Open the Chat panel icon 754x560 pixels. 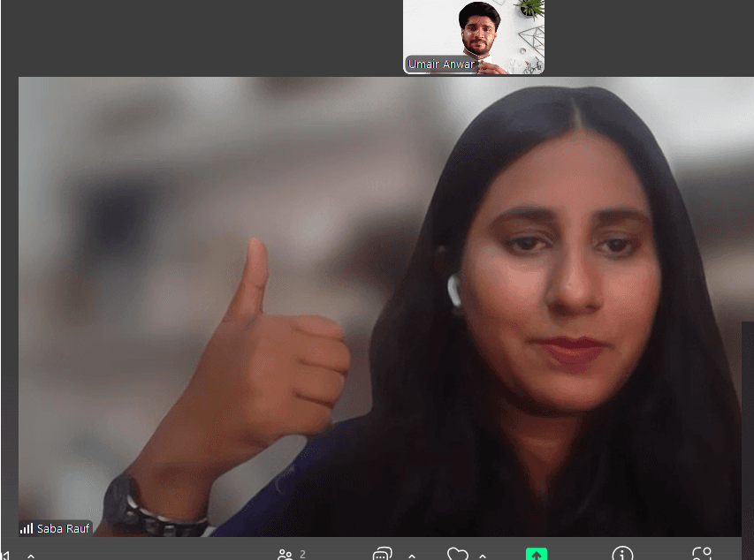click(382, 554)
